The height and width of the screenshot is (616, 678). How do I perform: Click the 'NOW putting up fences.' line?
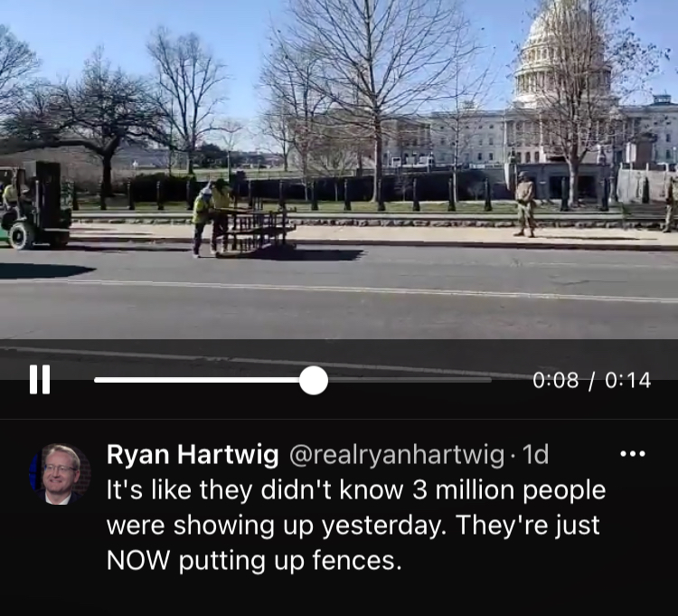(x=254, y=561)
